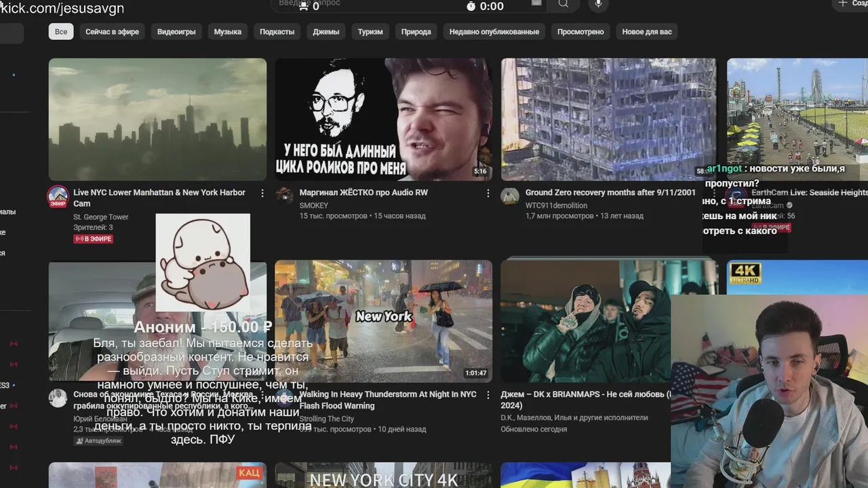Screen dimensions: 868x488
Task: Open the Audio RW video thumbnail
Action: (x=384, y=119)
